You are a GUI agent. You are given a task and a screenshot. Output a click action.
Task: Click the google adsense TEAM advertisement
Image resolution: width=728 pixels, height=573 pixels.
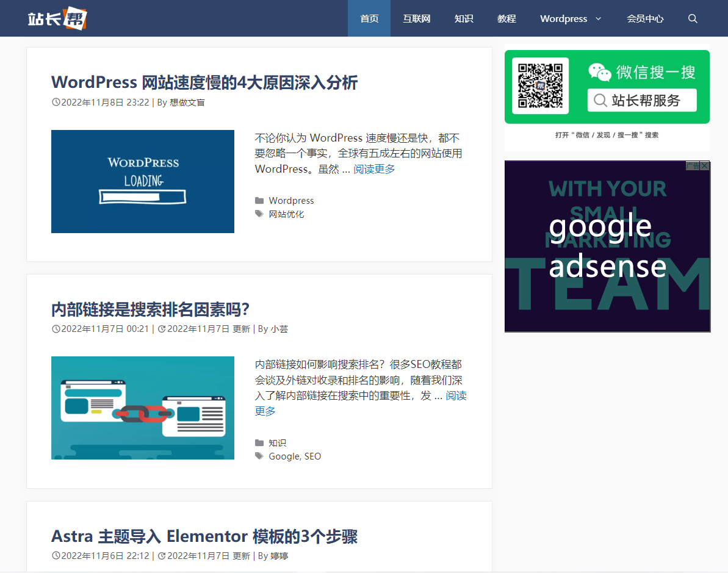(607, 247)
